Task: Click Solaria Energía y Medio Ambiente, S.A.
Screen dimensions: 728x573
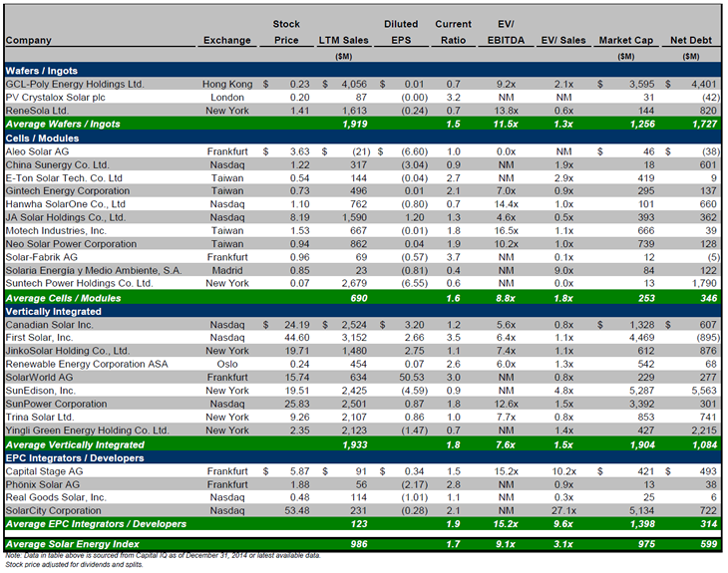Action: click(x=94, y=270)
